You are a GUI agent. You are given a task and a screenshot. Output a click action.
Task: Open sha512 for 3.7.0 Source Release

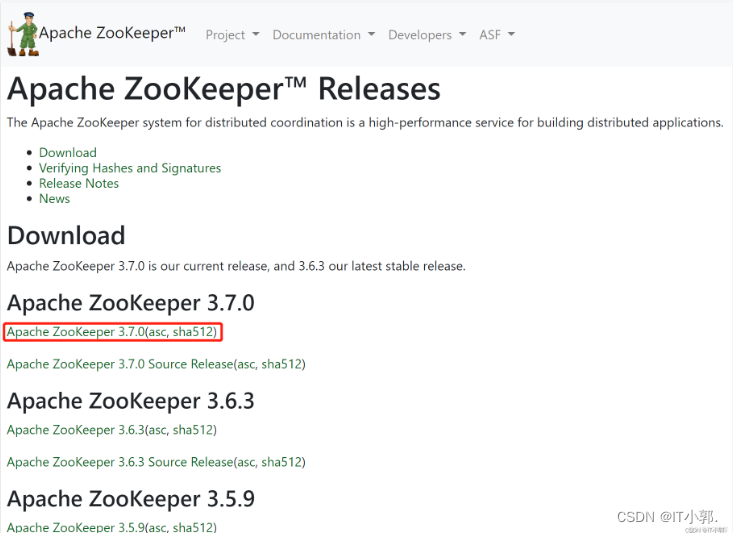click(x=281, y=364)
